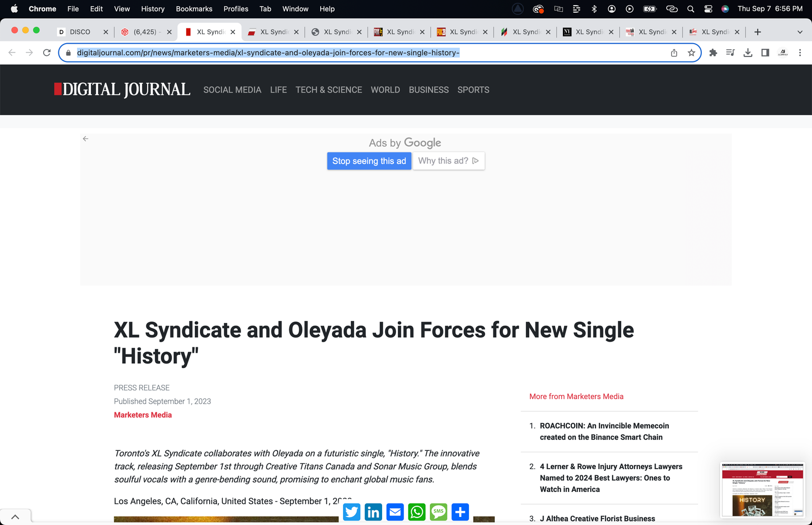The image size is (812, 525).
Task: Expand the tab search dropdown chevron
Action: pyautogui.click(x=800, y=32)
